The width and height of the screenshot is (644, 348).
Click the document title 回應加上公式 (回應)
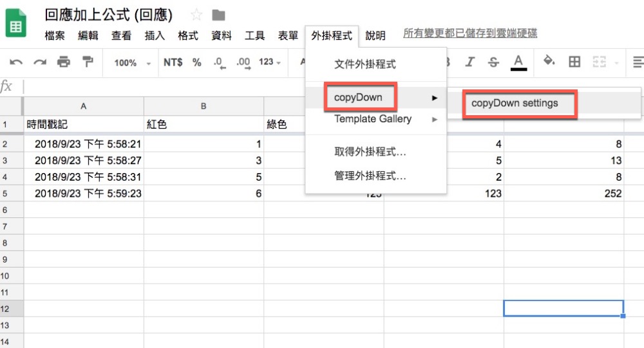[x=108, y=15]
